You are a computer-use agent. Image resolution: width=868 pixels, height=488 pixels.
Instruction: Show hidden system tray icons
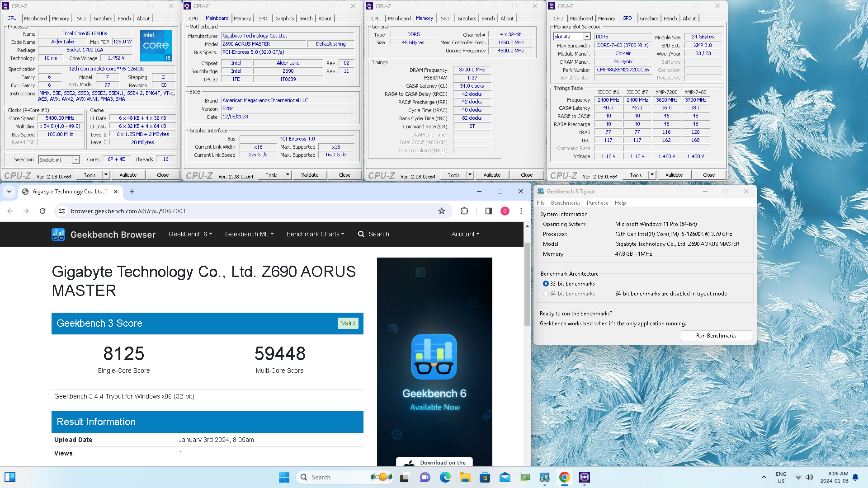tap(764, 477)
